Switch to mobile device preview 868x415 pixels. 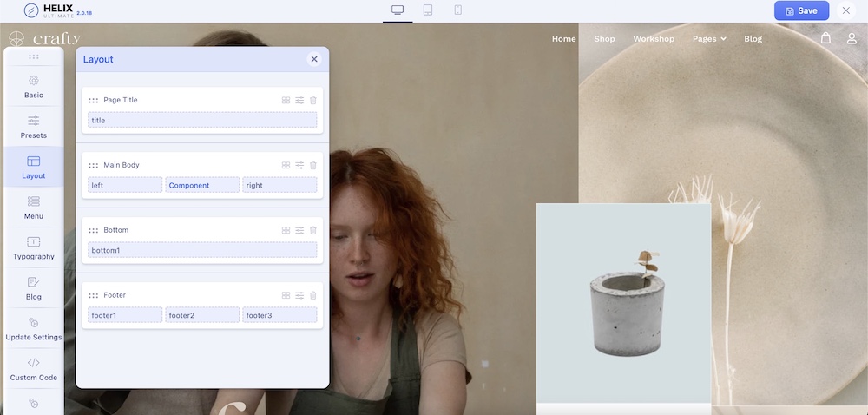[x=457, y=10]
